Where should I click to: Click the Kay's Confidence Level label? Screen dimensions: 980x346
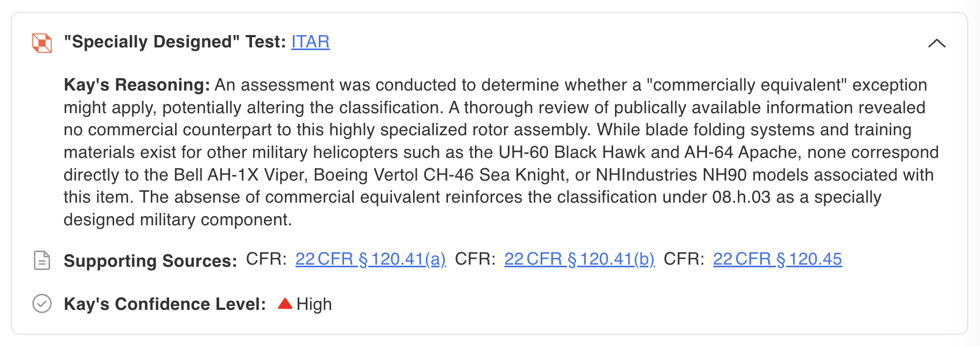(165, 305)
